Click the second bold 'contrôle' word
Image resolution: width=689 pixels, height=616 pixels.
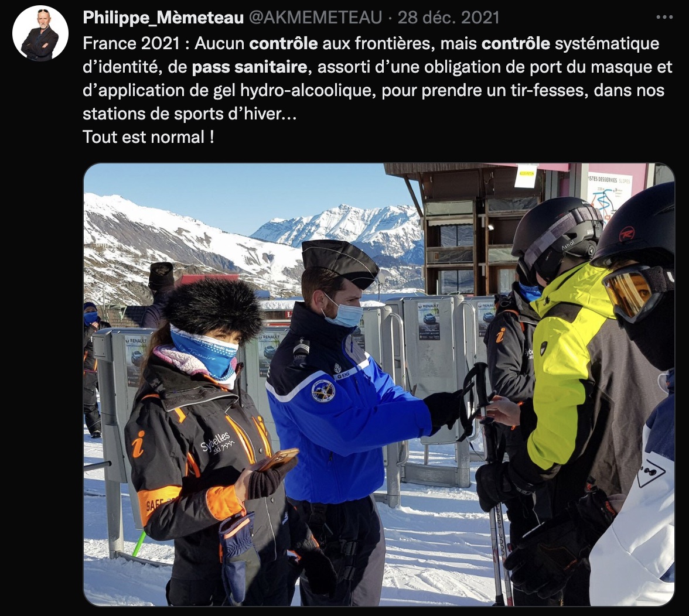tap(516, 43)
